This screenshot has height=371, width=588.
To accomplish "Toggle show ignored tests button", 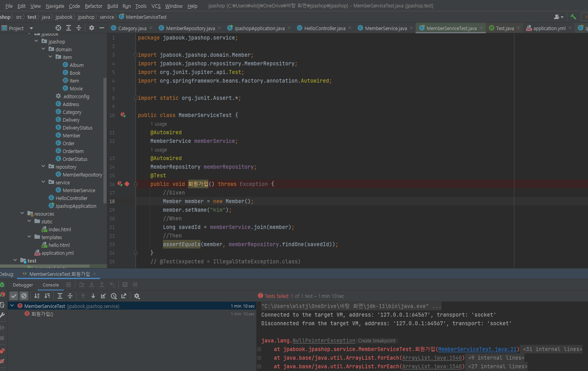I will point(24,296).
